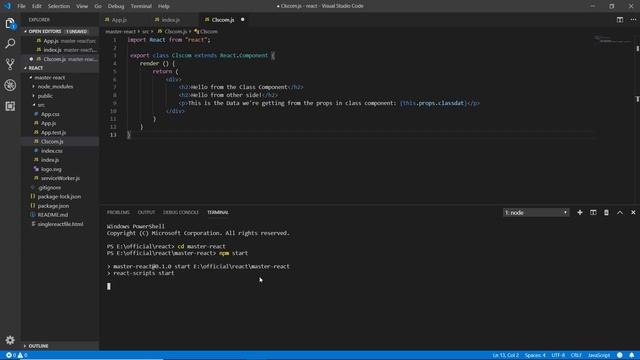Screen dimensions: 640x360
Task: Open the Manage gear settings icon
Action: 10,340
